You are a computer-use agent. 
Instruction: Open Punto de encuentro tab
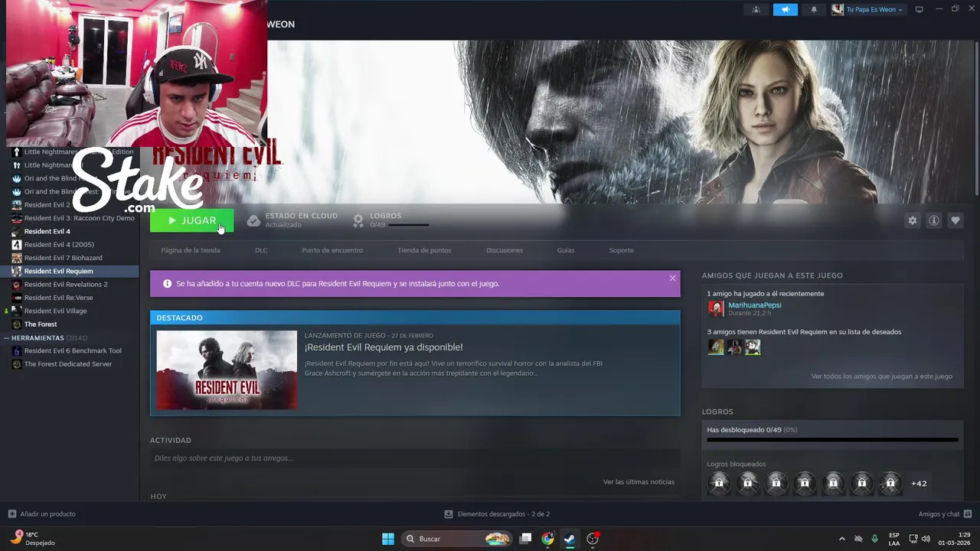click(332, 250)
